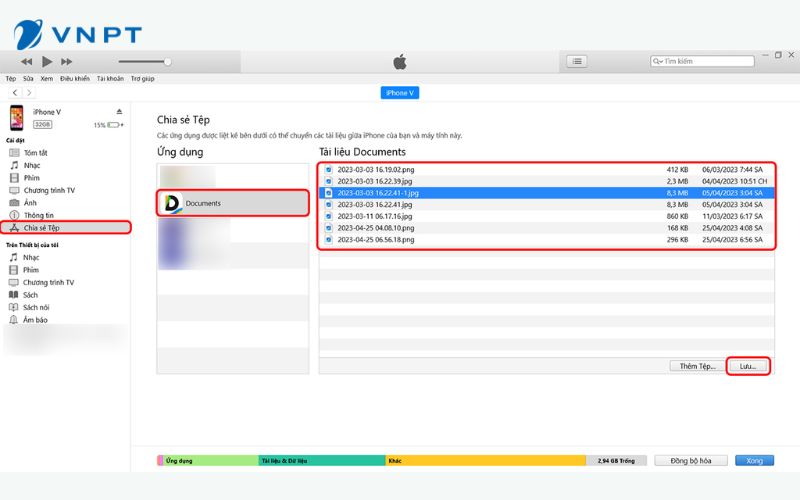
Task: Click the eject icon next to iPhone V
Action: 119,112
